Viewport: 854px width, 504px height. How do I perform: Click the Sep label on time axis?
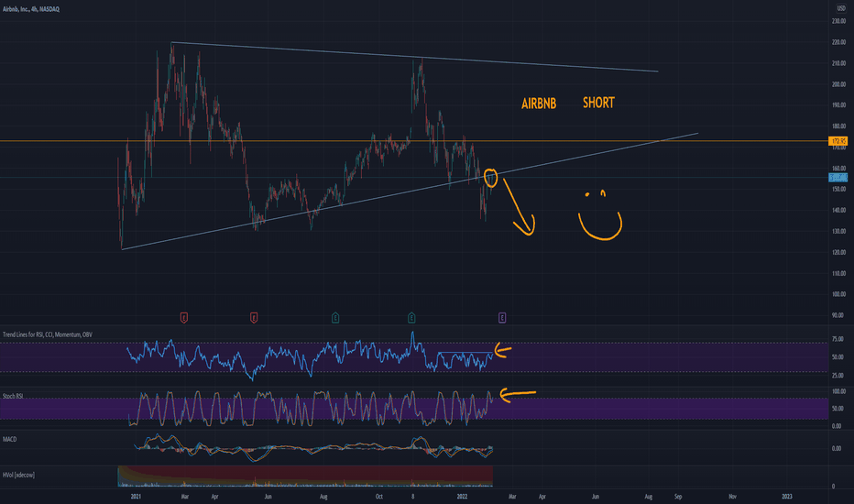[x=678, y=497]
